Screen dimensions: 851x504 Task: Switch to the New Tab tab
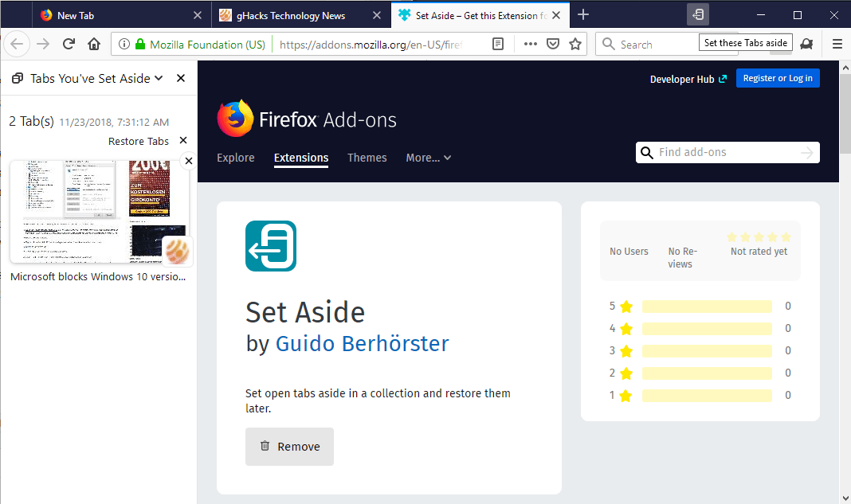(x=122, y=15)
